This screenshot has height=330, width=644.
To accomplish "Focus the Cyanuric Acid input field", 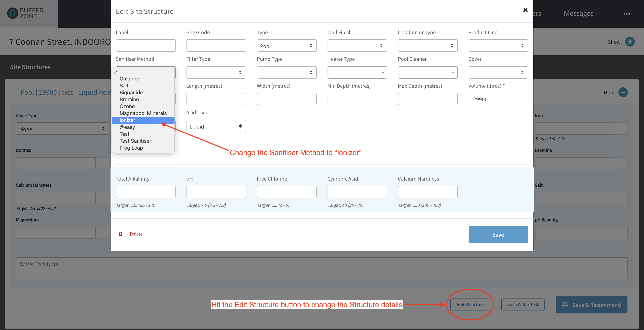I will coord(357,192).
